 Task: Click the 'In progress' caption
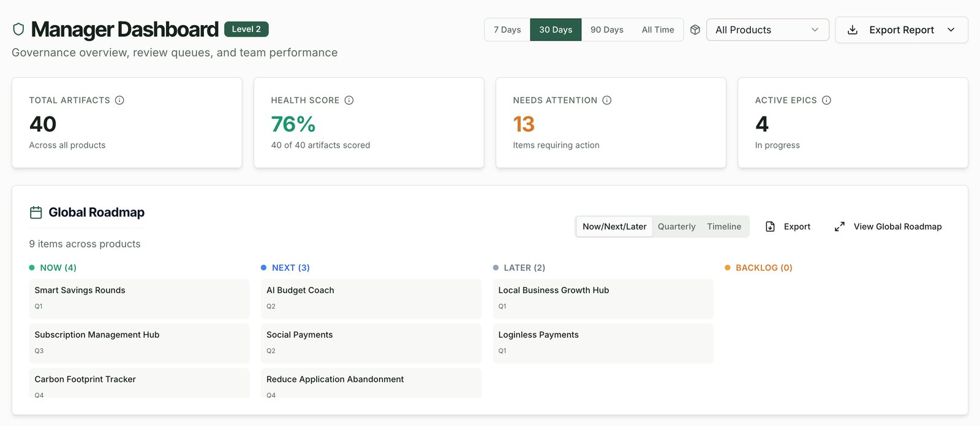click(777, 145)
